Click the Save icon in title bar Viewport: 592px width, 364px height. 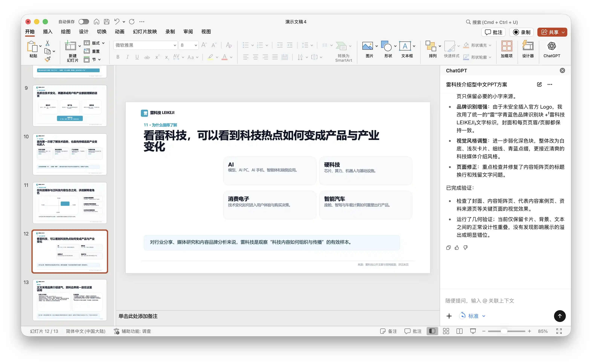106,22
